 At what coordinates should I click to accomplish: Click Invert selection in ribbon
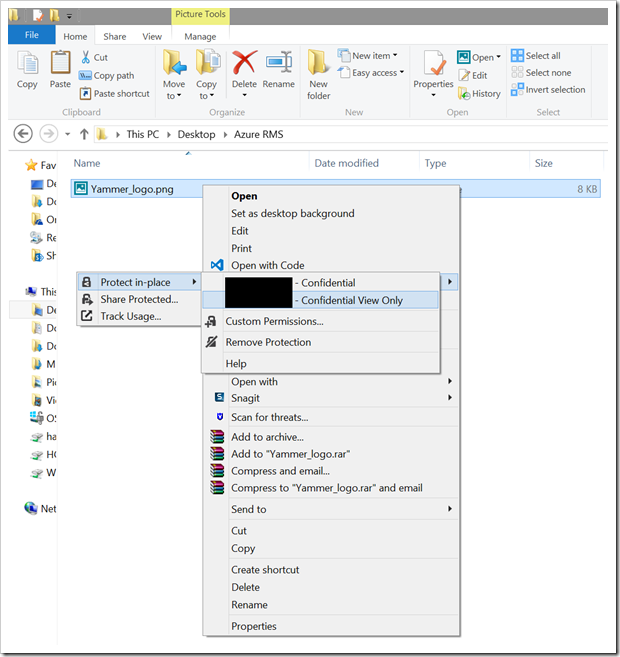[x=554, y=90]
